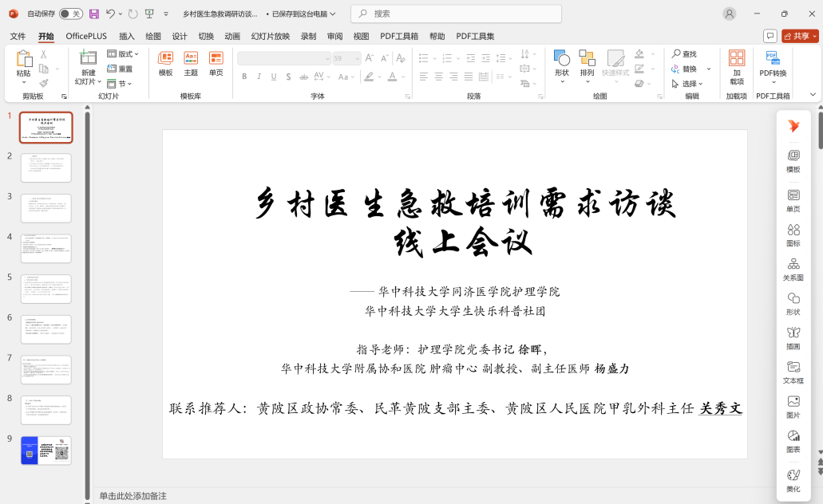Open the 文件 File menu
The image size is (823, 504).
point(18,36)
